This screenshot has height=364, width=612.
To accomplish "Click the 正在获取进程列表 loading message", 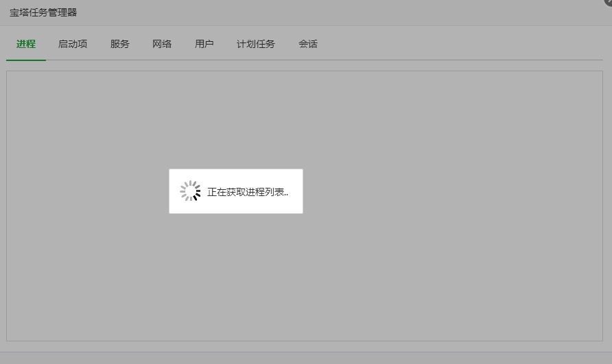I will pos(248,192).
